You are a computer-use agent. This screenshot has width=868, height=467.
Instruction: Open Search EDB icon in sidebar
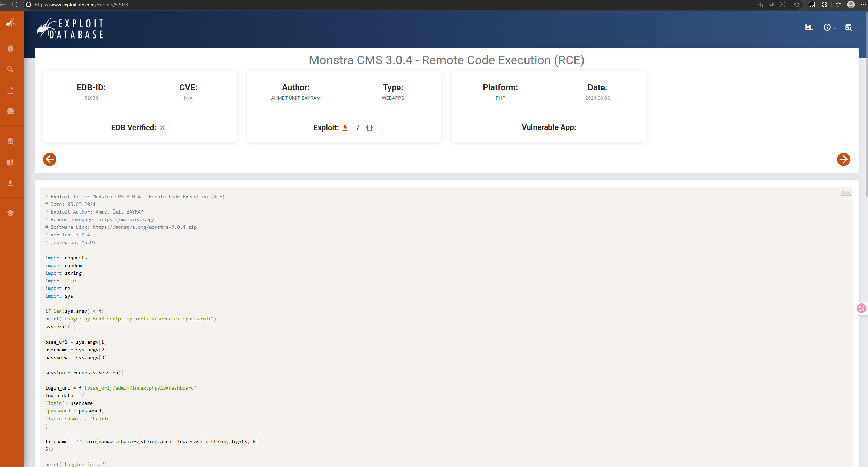(x=10, y=141)
